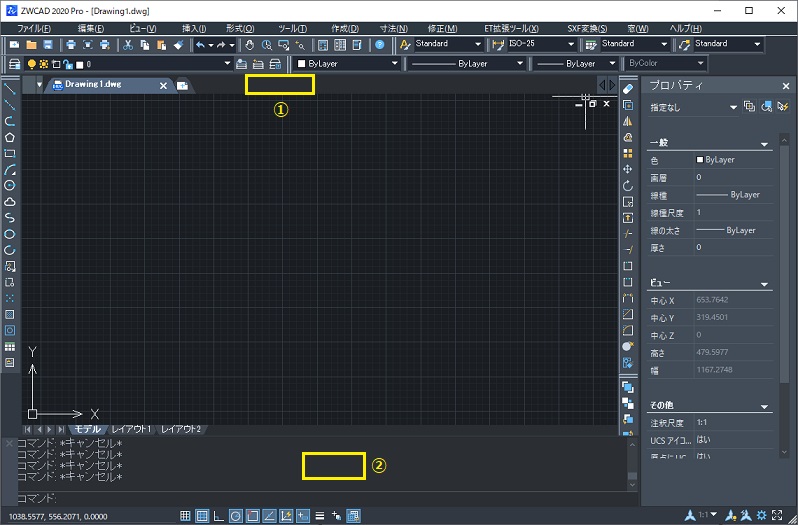The width and height of the screenshot is (798, 525).
Task: Toggle Object Snap in status bar
Action: (252, 516)
